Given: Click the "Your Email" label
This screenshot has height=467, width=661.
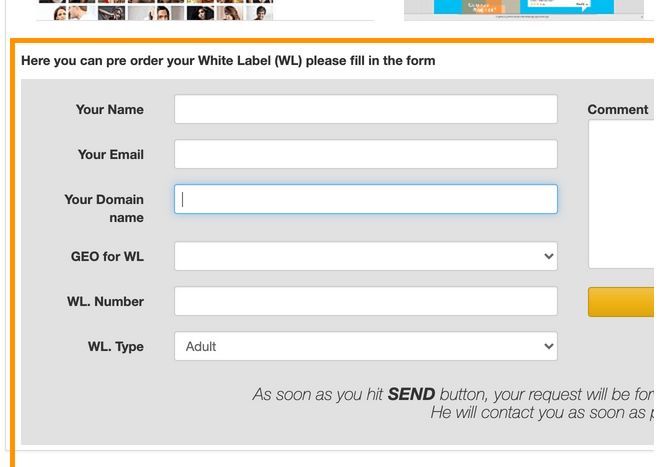Looking at the screenshot, I should point(110,154).
